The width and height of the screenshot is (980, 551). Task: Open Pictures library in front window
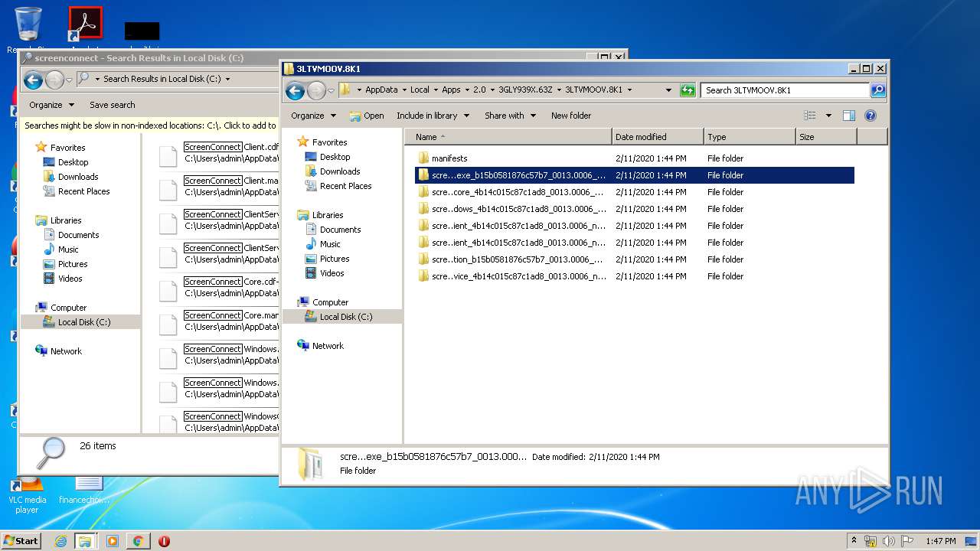point(335,259)
